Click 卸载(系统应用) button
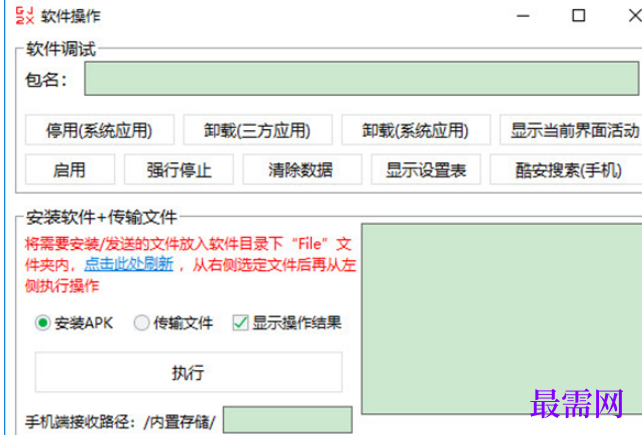The image size is (642, 435). coord(416,131)
